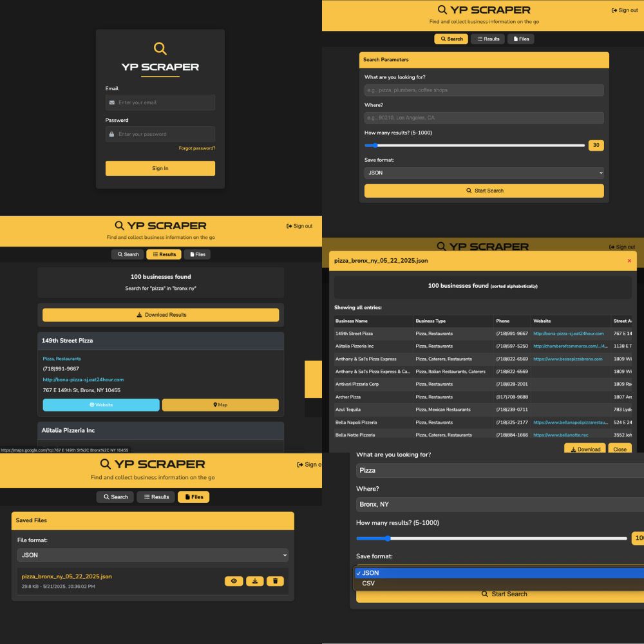Open the Files tab above the Search Parameters panel
The width and height of the screenshot is (644, 644).
pos(521,39)
